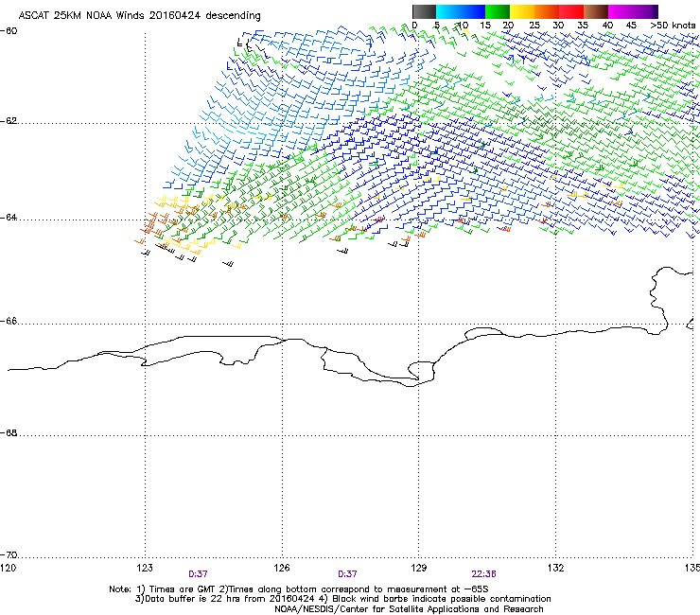Click the 'NOAA/NESDIS/Center for Satellite Applications and Research' credit
The height and width of the screenshot is (615, 700).
coord(409,609)
